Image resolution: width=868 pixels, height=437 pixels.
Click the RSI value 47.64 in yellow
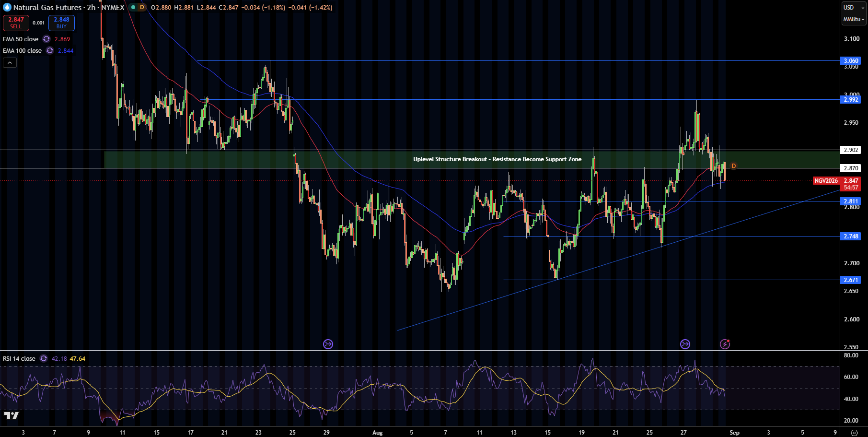click(x=78, y=359)
